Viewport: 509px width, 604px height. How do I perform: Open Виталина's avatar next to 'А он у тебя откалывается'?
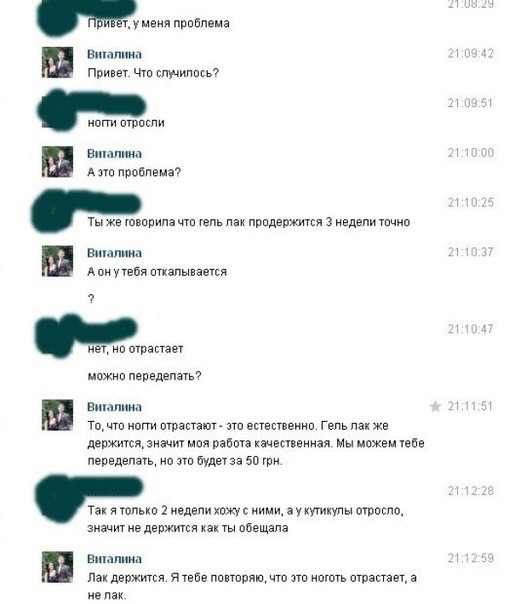[x=57, y=261]
